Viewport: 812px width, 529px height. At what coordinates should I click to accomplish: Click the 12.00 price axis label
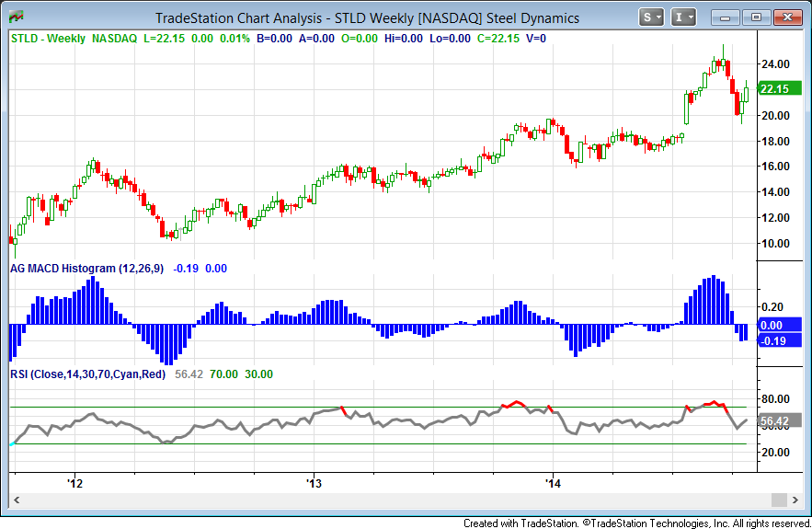[775, 218]
